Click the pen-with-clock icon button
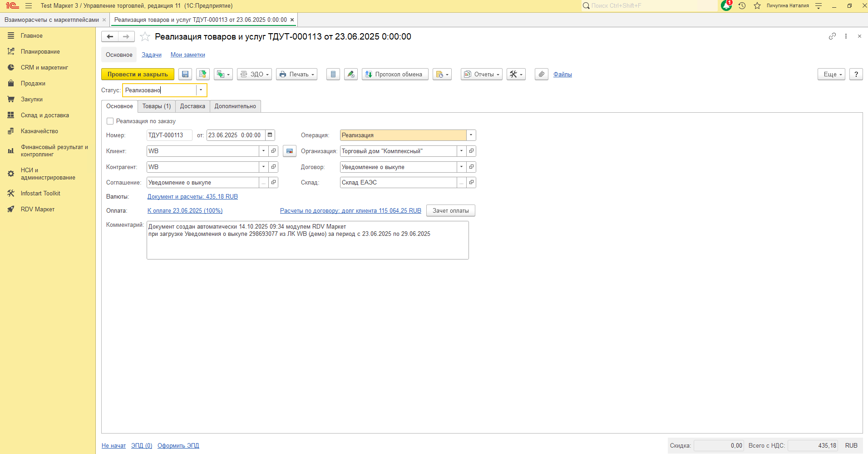The height and width of the screenshot is (454, 868). click(x=351, y=74)
